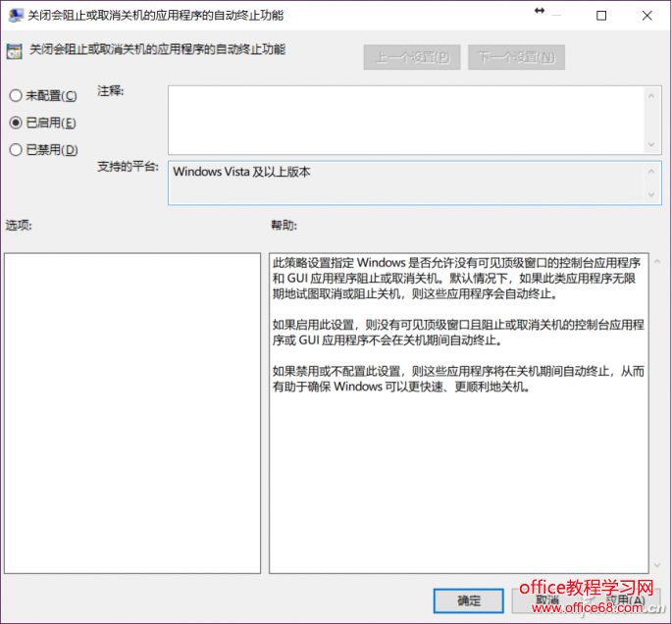
Task: Select the 未配置(C) radio option
Action: [43, 95]
